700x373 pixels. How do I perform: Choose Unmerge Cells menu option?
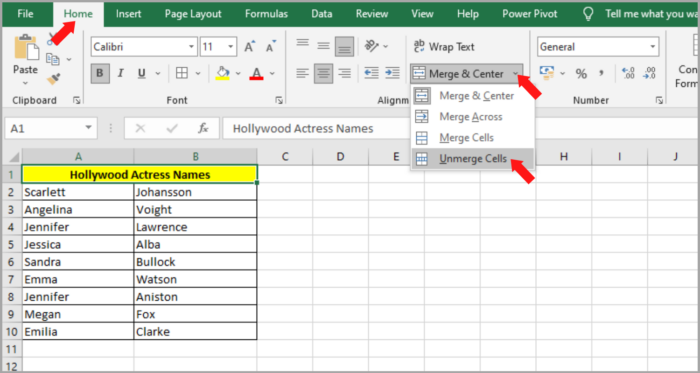[473, 159]
